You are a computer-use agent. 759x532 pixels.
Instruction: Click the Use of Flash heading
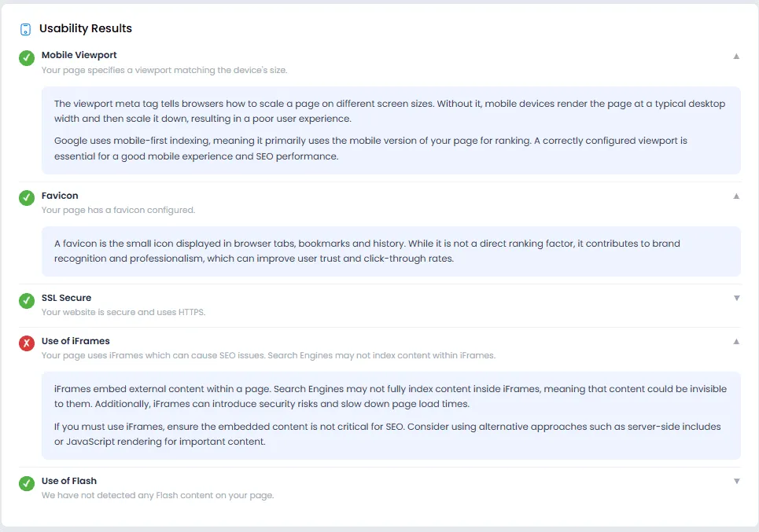69,481
